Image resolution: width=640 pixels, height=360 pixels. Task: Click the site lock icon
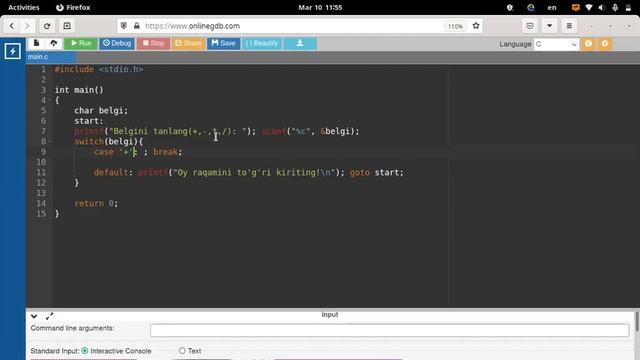tap(137, 26)
